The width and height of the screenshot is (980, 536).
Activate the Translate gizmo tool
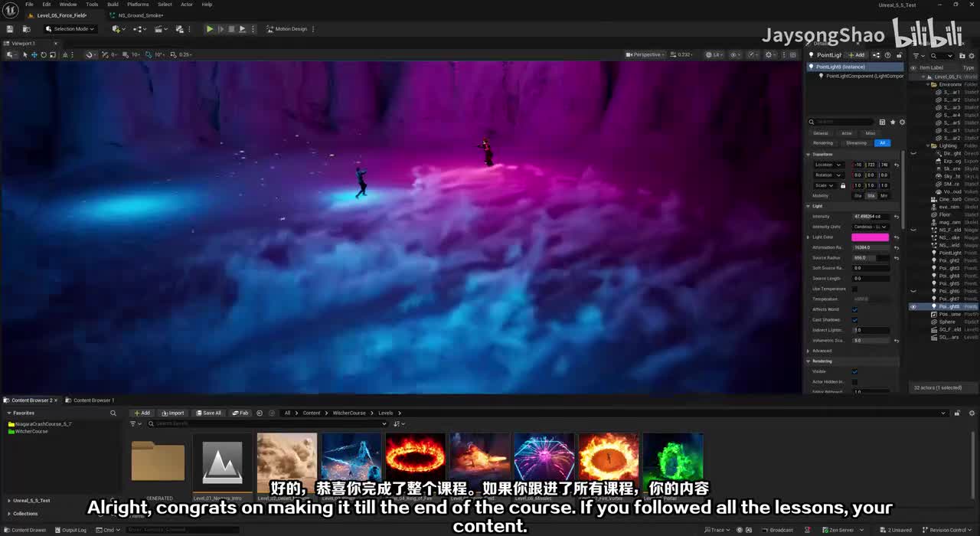[x=34, y=54]
